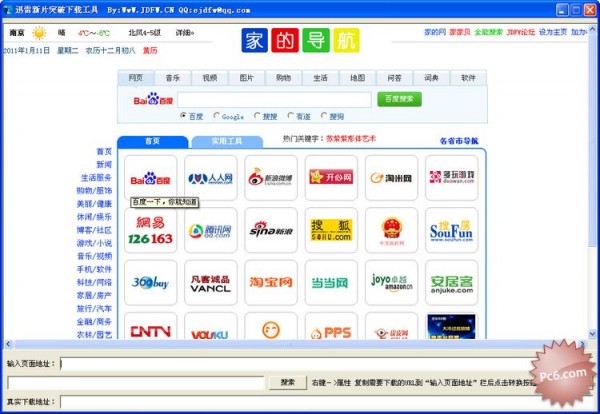Click the Baidu logo beside search box
The image size is (600, 414).
153,99
